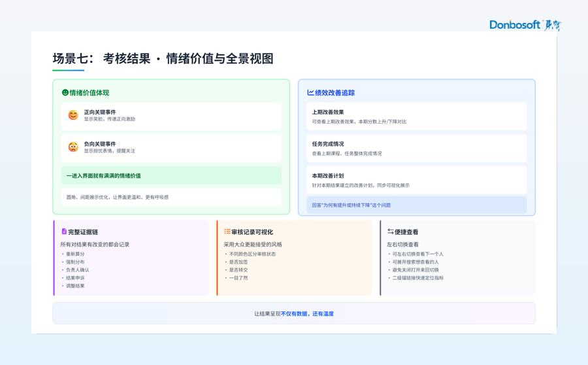Click the 情绪价值体现 heading
This screenshot has width=588, height=365.
(x=90, y=93)
